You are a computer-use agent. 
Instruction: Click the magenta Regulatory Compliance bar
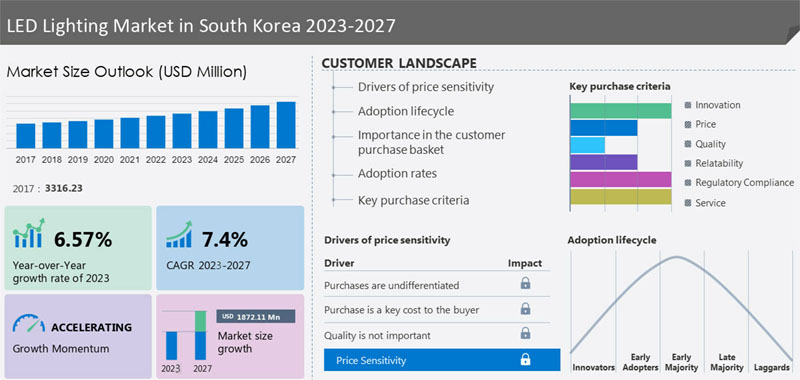pos(620,180)
